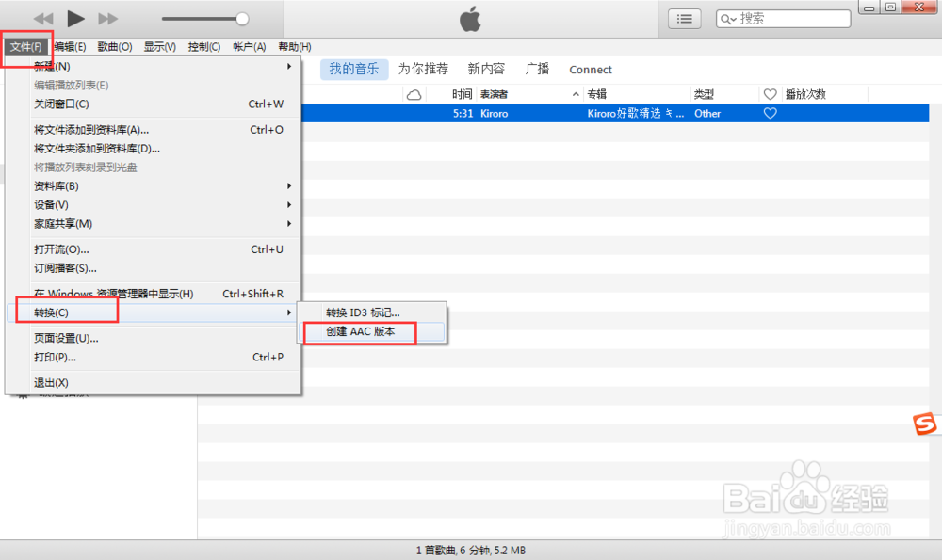Switch to 我的音乐 tab
942x560 pixels.
[x=354, y=69]
